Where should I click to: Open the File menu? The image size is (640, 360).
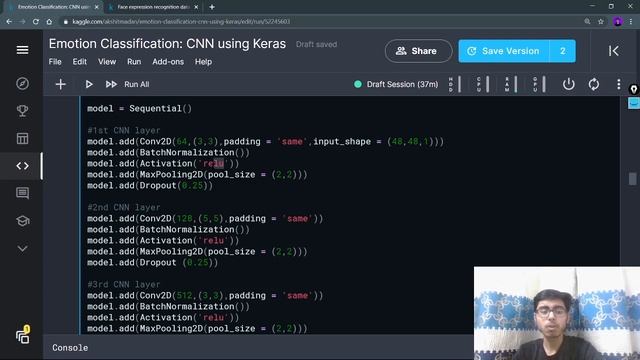pyautogui.click(x=55, y=62)
